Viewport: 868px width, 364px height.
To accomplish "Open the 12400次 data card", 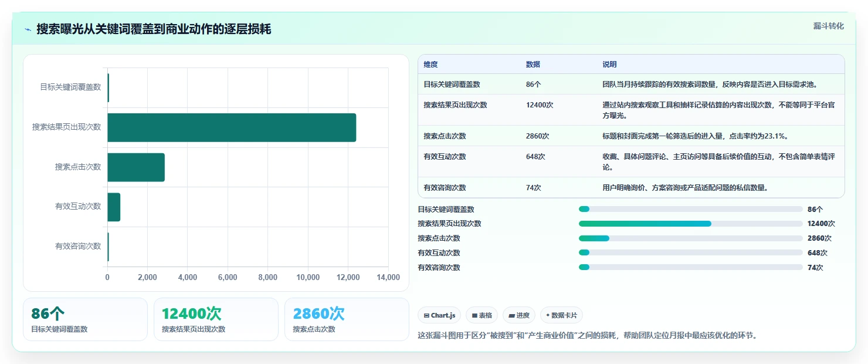I will (216, 319).
